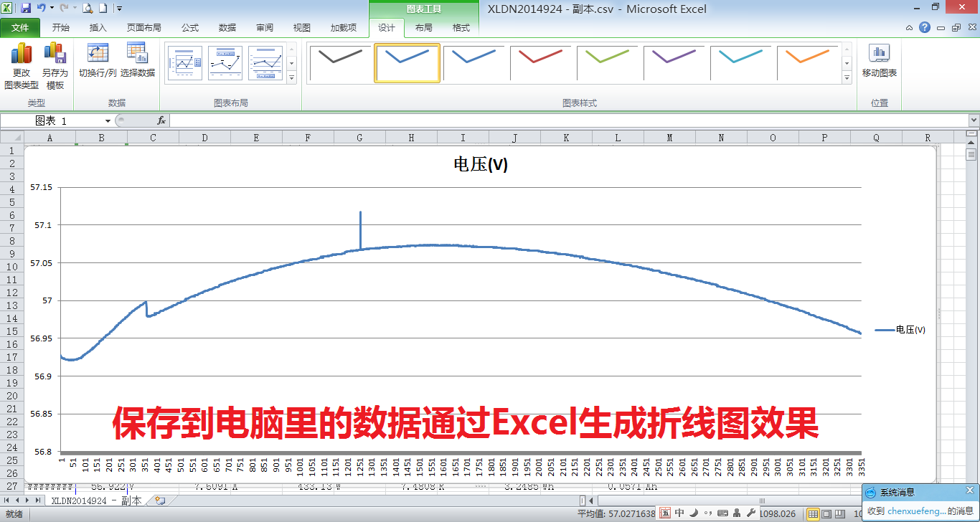This screenshot has width=980, height=522.
Task: Click chart title 电压(V)
Action: [481, 164]
